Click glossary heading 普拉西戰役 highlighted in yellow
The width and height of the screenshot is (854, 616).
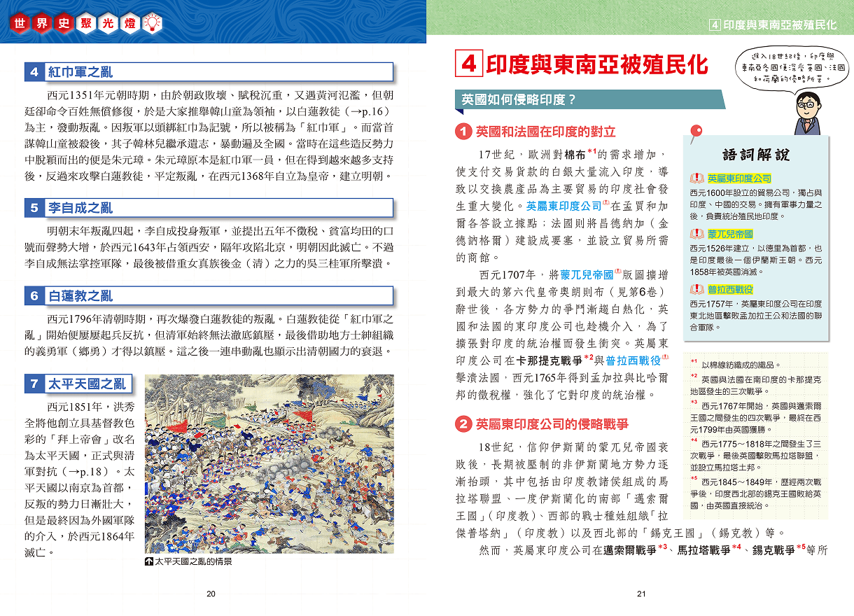pos(730,290)
